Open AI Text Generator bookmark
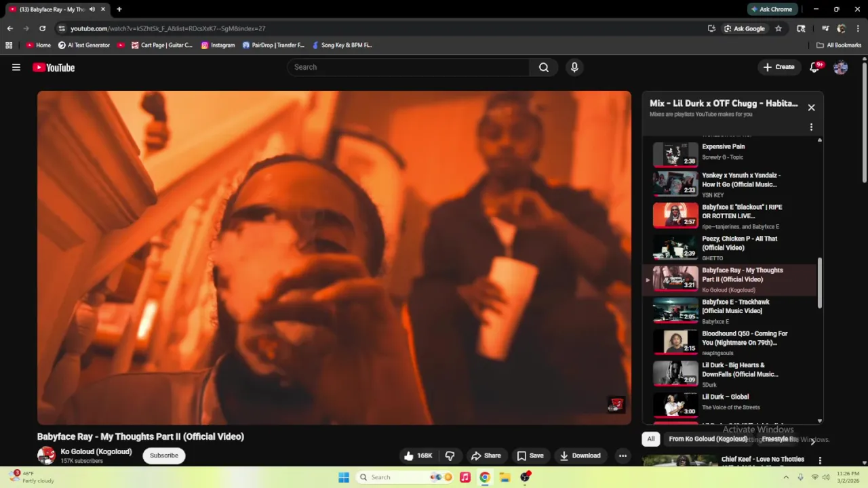This screenshot has height=488, width=868. coord(84,45)
